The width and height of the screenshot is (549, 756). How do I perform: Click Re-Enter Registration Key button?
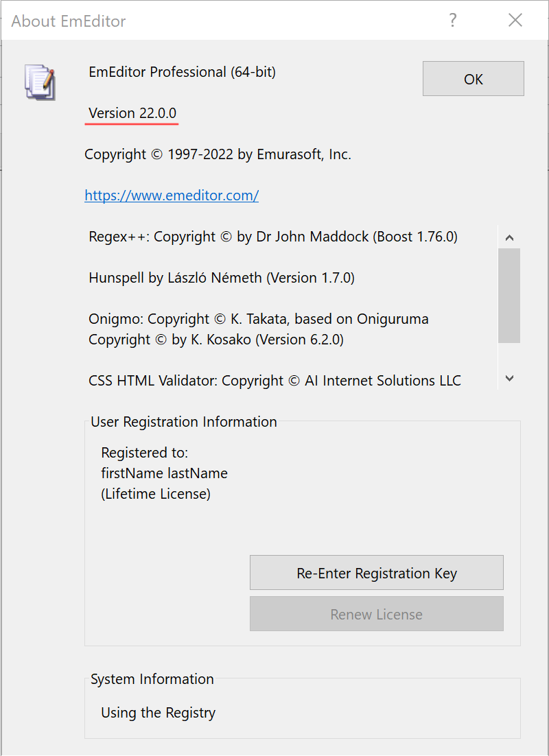(376, 573)
